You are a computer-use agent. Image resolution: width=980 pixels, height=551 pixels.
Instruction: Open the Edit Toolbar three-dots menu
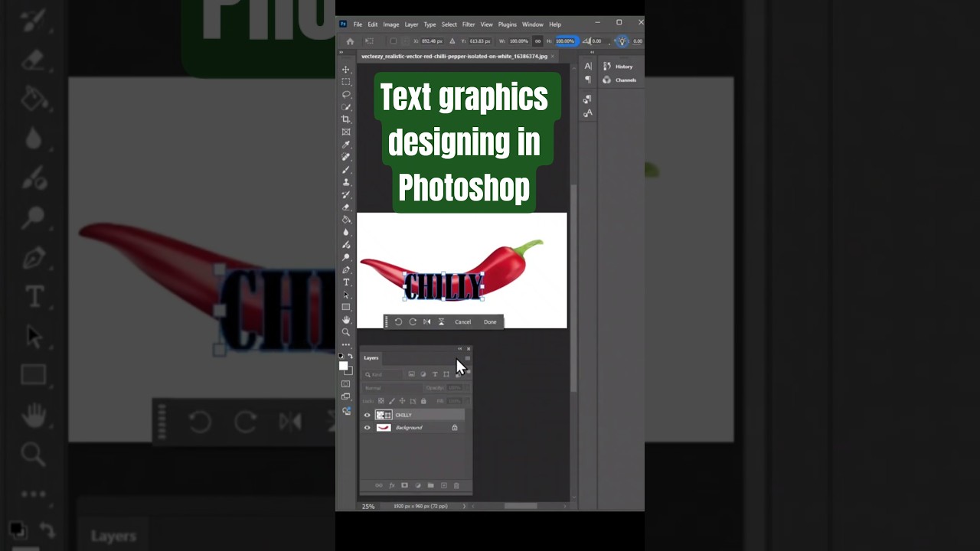[x=346, y=344]
